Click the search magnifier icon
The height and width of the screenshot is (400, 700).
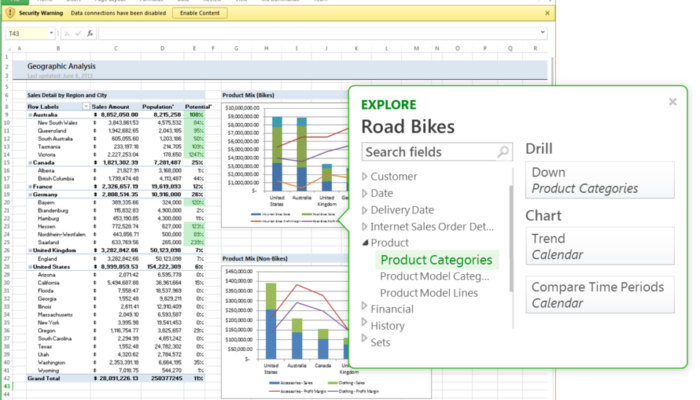point(503,152)
